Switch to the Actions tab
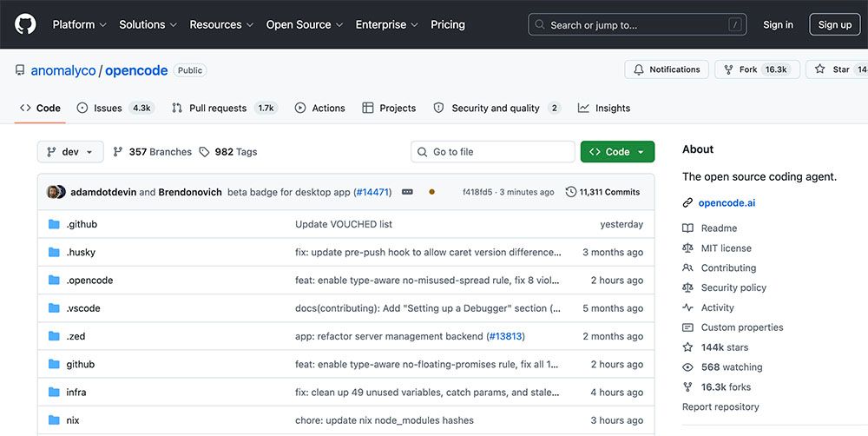 click(320, 108)
